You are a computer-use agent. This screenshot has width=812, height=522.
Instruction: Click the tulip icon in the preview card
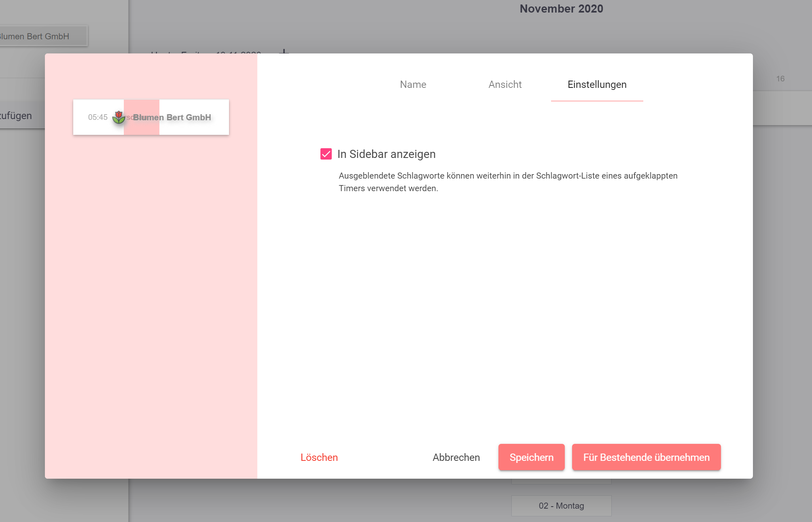(x=119, y=117)
